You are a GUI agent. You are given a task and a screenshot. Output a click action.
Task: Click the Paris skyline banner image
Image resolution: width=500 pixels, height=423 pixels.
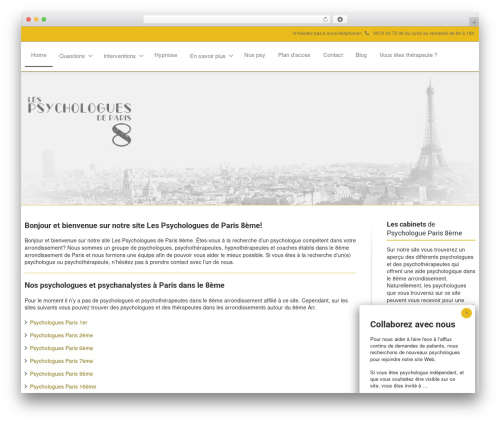(x=250, y=138)
